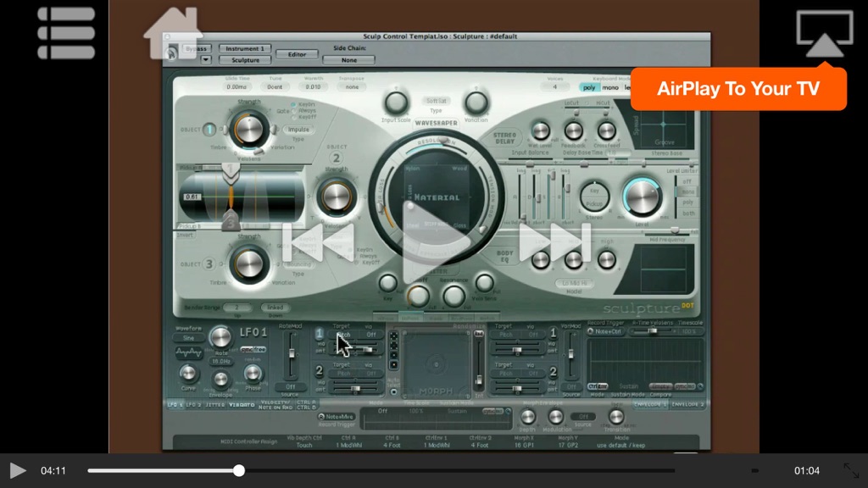
Task: Set Level Limiter to off
Action: (x=687, y=181)
